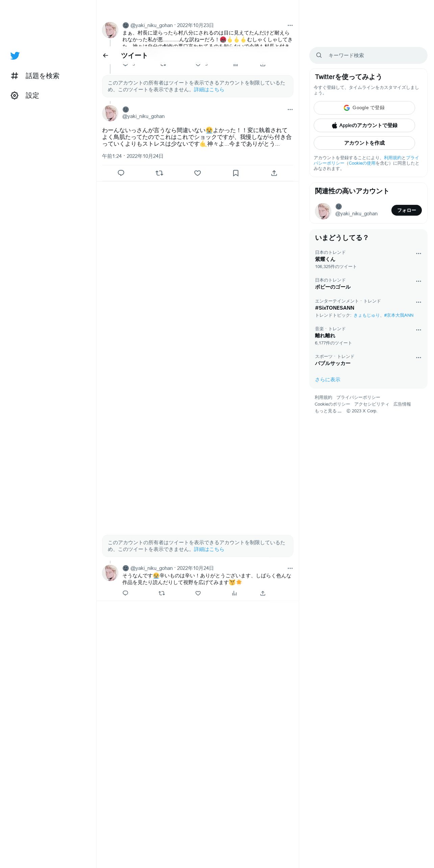The height and width of the screenshot is (868, 434).
Task: Like the main tweet with the heart icon
Action: (x=198, y=173)
